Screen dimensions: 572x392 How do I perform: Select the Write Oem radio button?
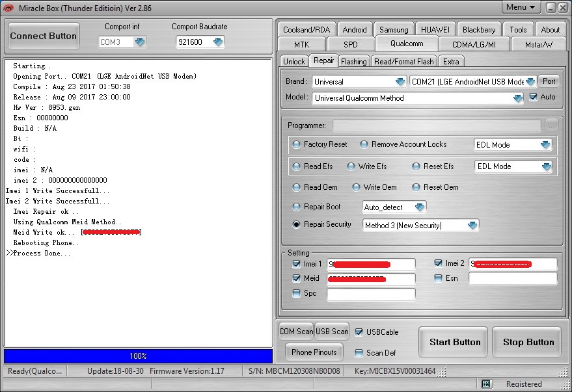pos(356,187)
